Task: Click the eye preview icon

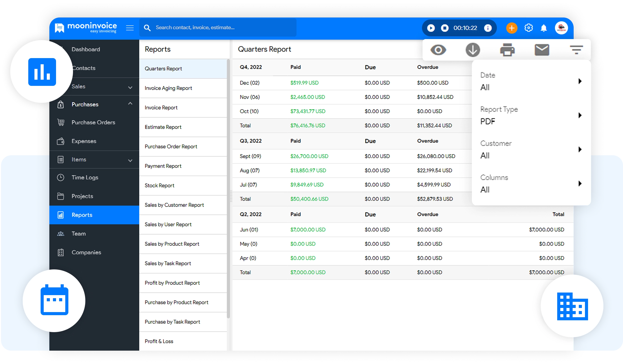Action: pyautogui.click(x=438, y=50)
